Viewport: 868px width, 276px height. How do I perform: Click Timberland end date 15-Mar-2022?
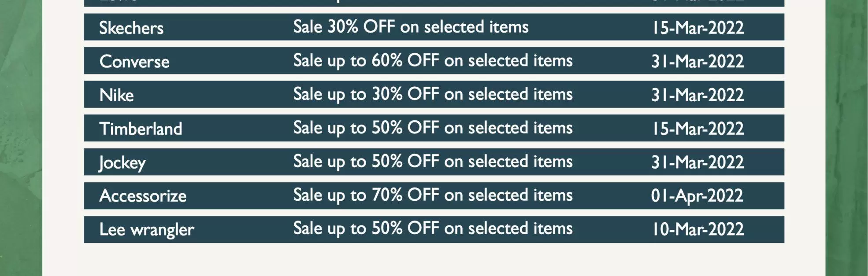pyautogui.click(x=698, y=129)
